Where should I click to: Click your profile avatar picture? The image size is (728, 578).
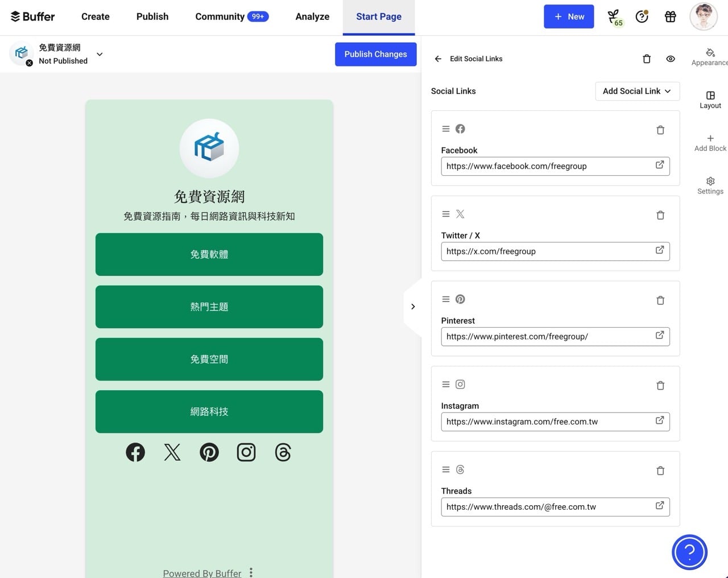(x=704, y=16)
